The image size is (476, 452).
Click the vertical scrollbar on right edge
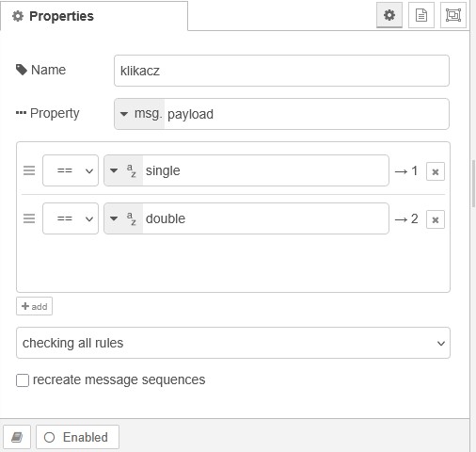point(473,184)
